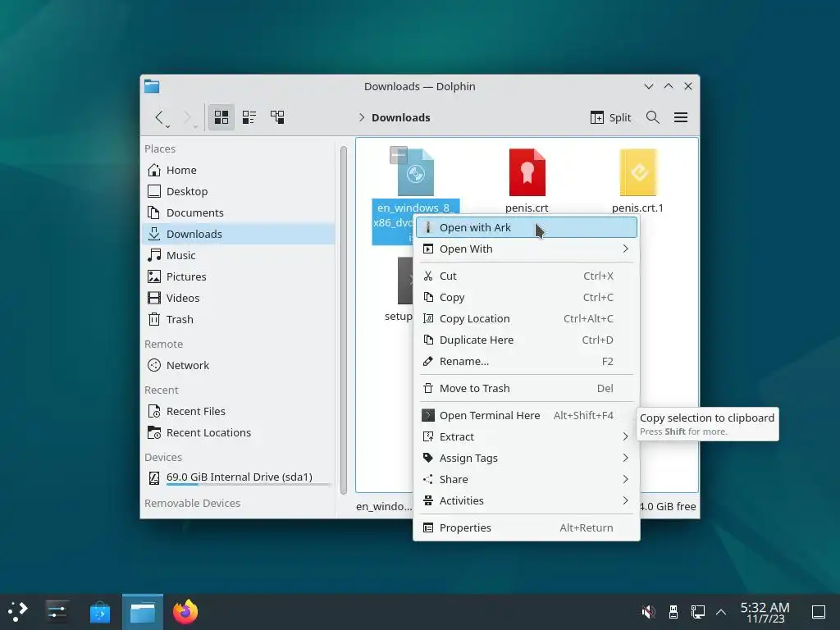Open Properties from context menu
The width and height of the screenshot is (840, 630).
[x=527, y=528]
